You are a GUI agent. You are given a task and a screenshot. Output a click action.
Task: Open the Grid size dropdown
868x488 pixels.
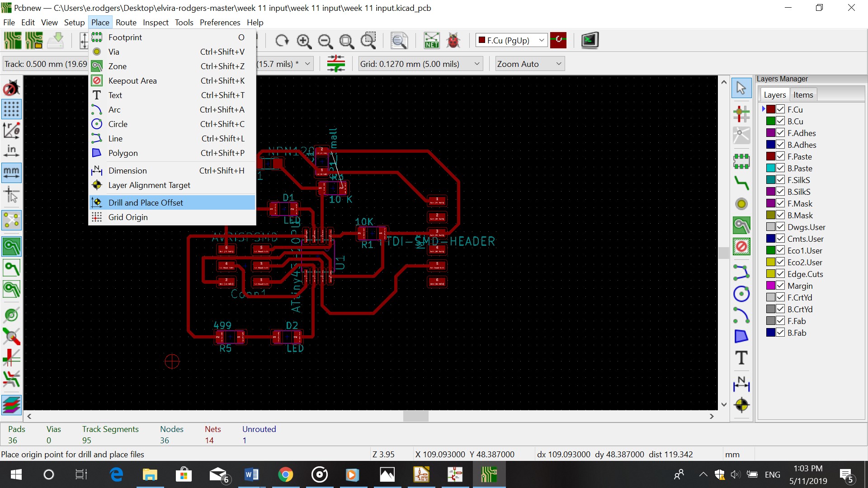coord(476,64)
